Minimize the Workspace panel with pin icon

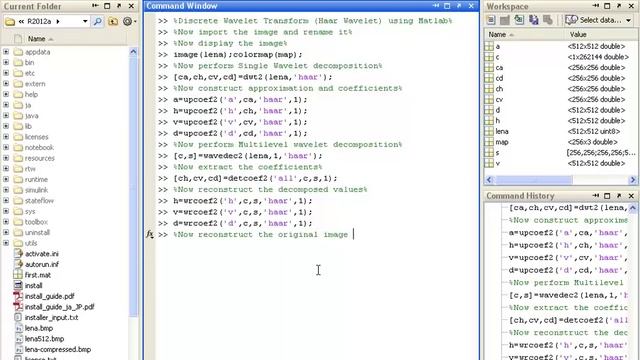(x=596, y=6)
